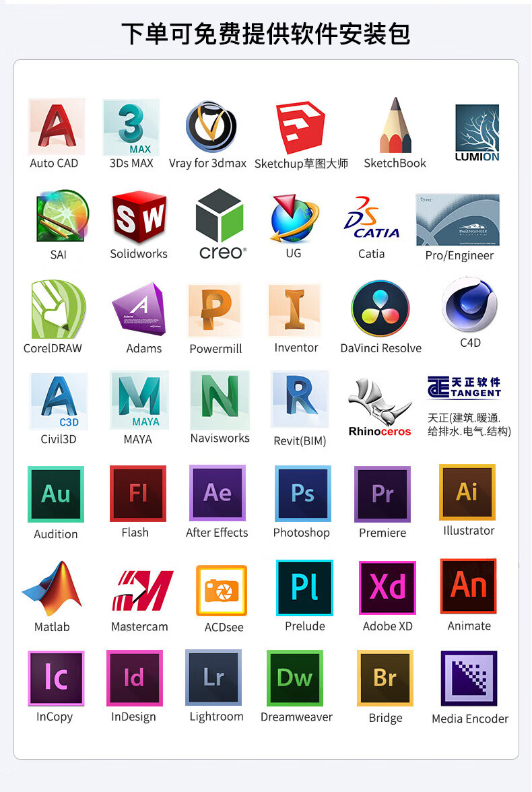Select the Navisworks N icon
532x792 pixels.
(220, 400)
